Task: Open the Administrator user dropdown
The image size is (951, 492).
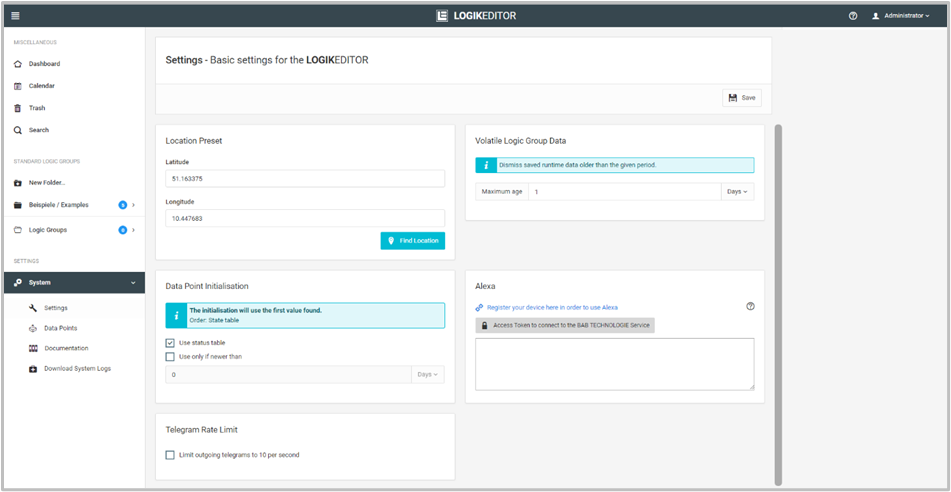Action: tap(901, 16)
